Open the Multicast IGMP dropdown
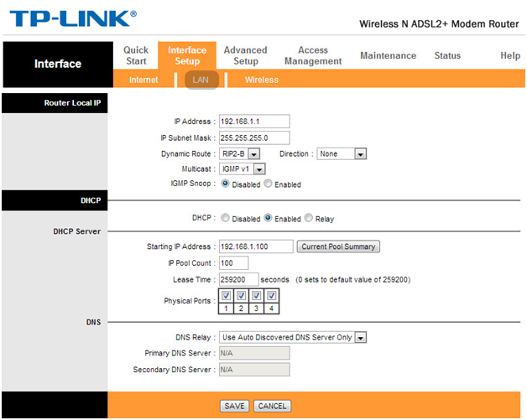Viewport: 527px width, 420px height. [242, 169]
